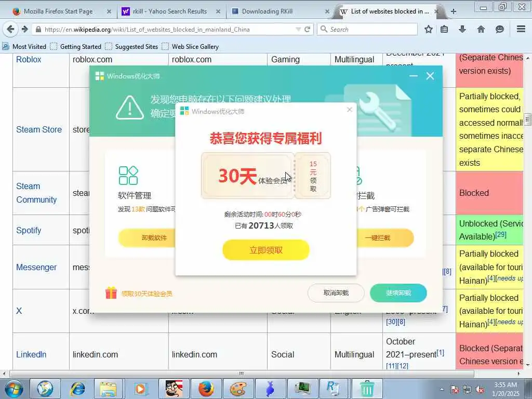Open the file explorer taskbar icon
The width and height of the screenshot is (532, 399).
pyautogui.click(x=108, y=389)
